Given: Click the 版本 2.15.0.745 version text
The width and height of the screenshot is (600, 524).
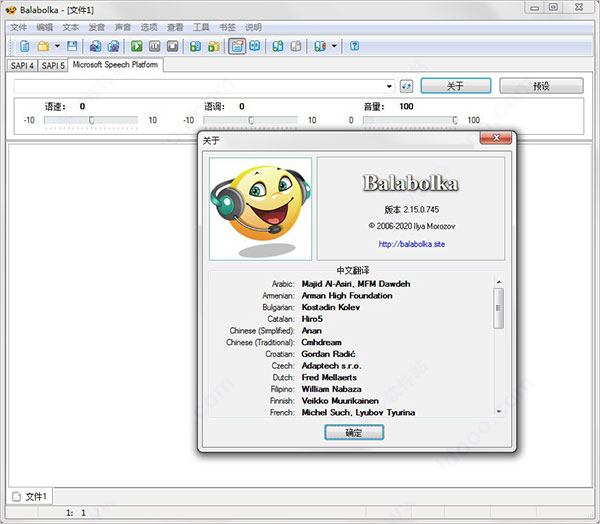Looking at the screenshot, I should [412, 209].
